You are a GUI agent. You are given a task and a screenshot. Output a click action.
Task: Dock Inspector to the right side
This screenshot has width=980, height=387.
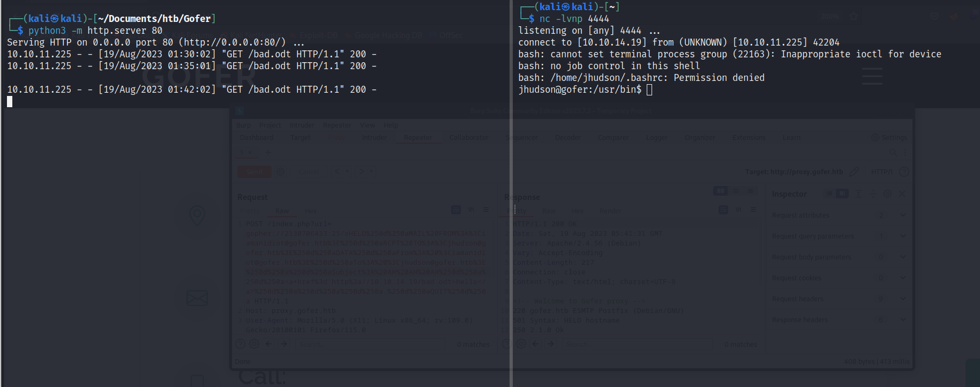842,193
